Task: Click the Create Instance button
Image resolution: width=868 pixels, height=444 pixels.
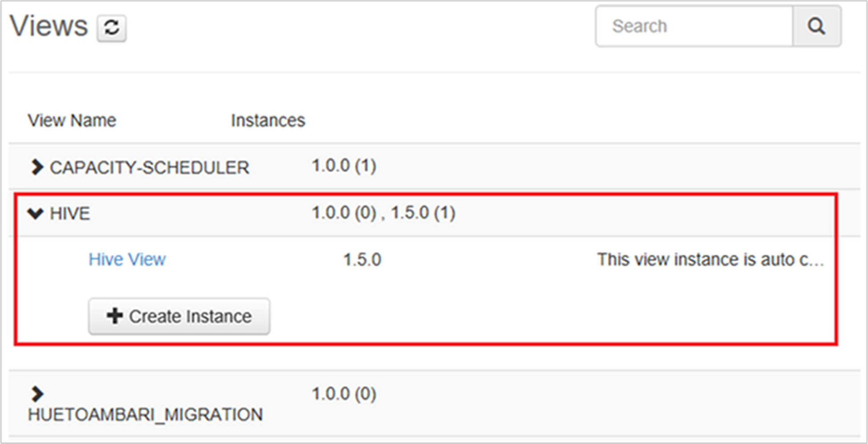Action: pos(179,316)
